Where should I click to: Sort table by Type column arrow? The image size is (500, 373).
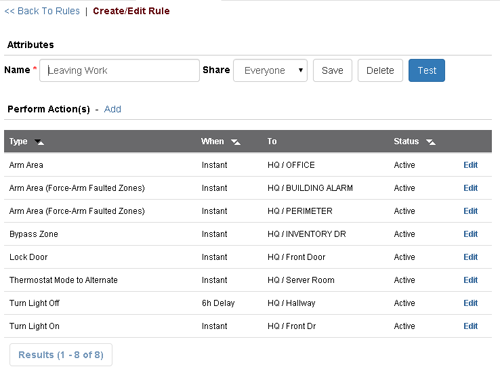[x=39, y=142]
